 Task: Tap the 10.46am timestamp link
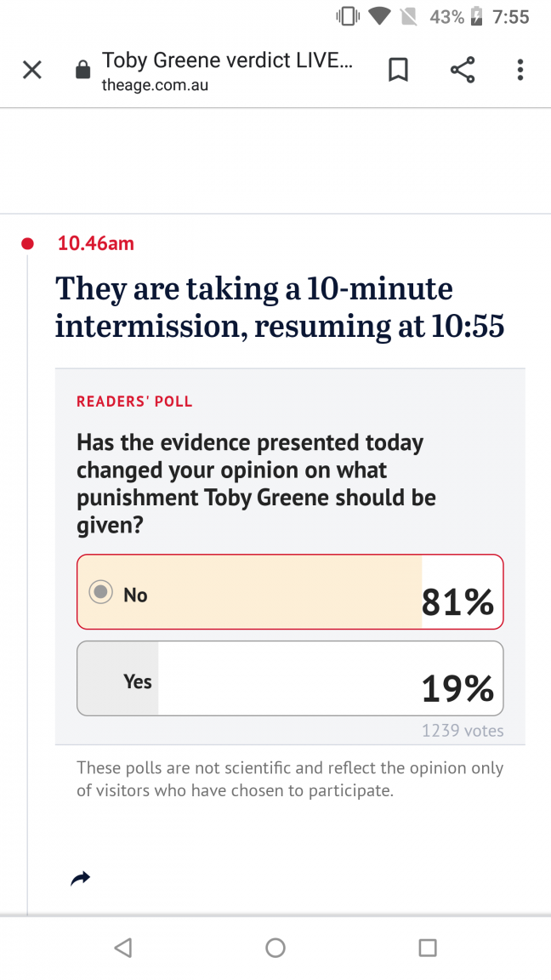pos(95,242)
